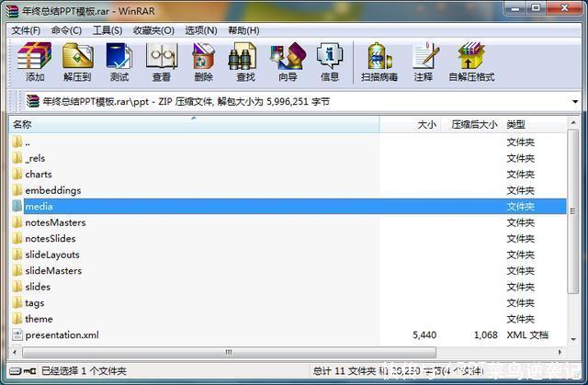
Task: Select the notesMasters folder name
Action: pyautogui.click(x=55, y=222)
